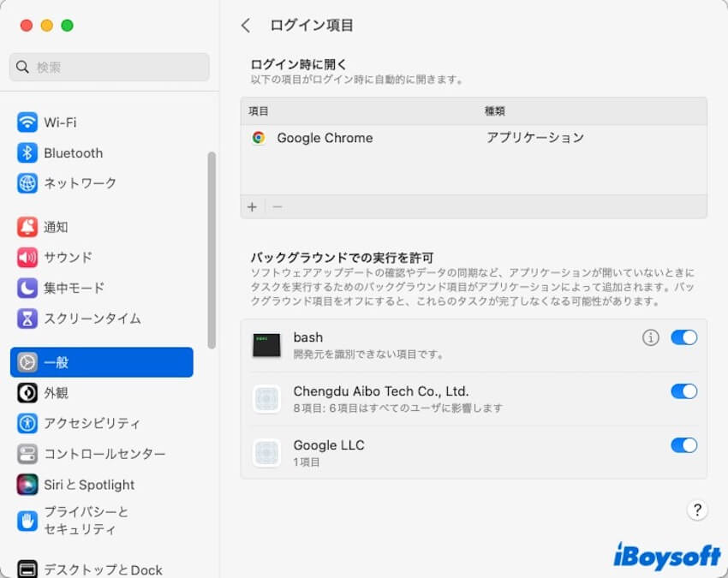Click the Siri と Spotlight icon
The height and width of the screenshot is (578, 728).
(27, 484)
